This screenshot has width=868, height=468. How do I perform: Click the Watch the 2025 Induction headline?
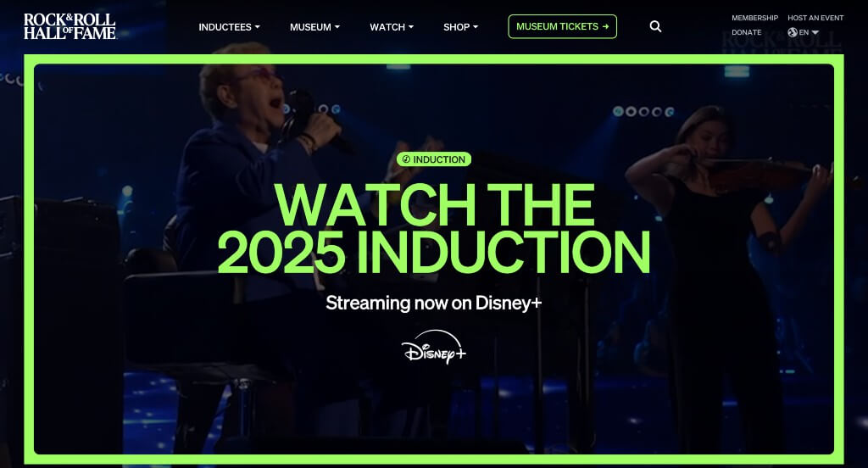pyautogui.click(x=434, y=228)
